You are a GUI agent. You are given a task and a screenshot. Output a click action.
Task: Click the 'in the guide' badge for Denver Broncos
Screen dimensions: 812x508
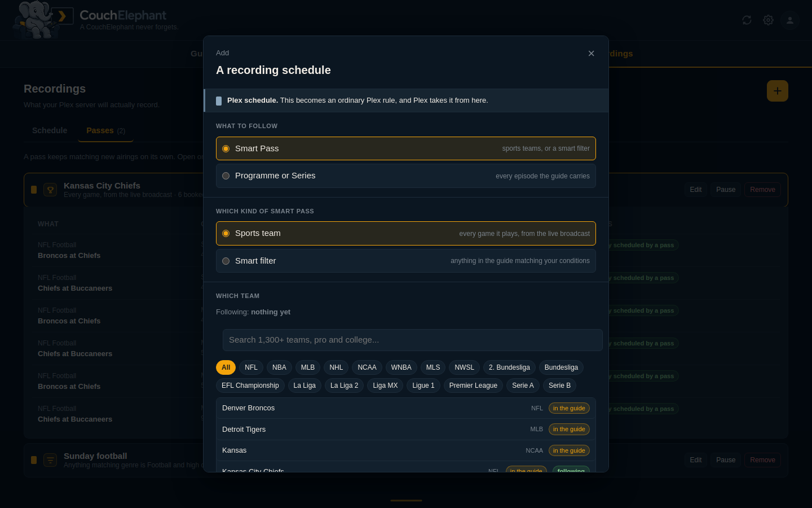[569, 408]
